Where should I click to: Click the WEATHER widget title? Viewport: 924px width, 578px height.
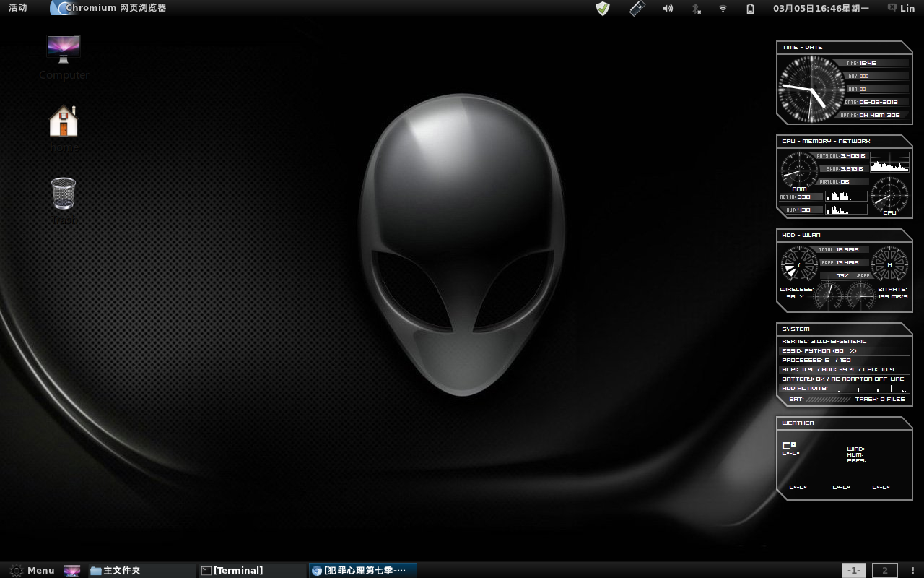[798, 423]
